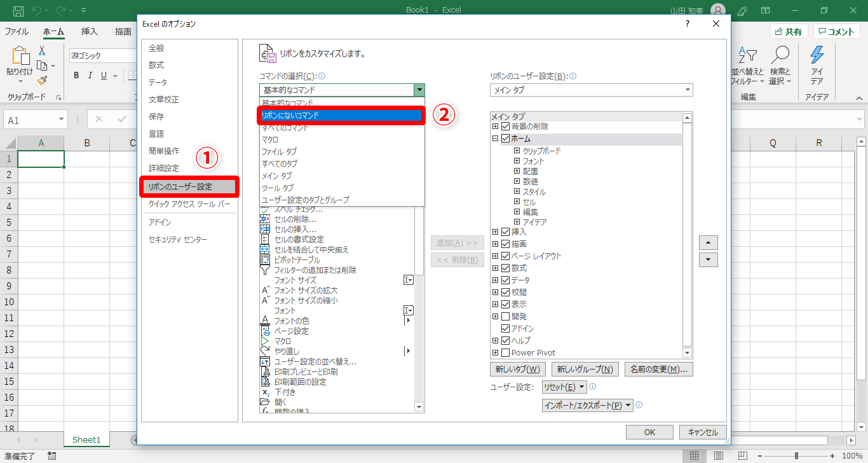
Task: Choose ツール タブ from the dropdown list
Action: [342, 188]
